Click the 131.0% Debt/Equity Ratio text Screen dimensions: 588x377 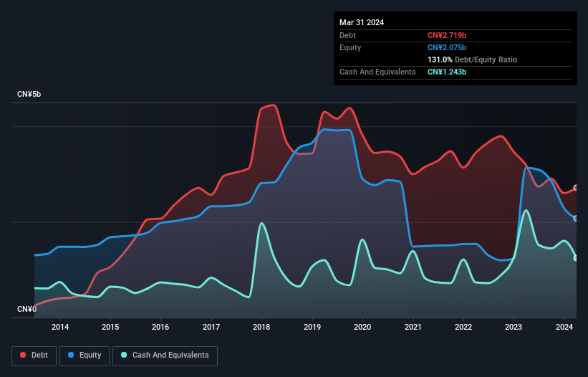point(472,59)
